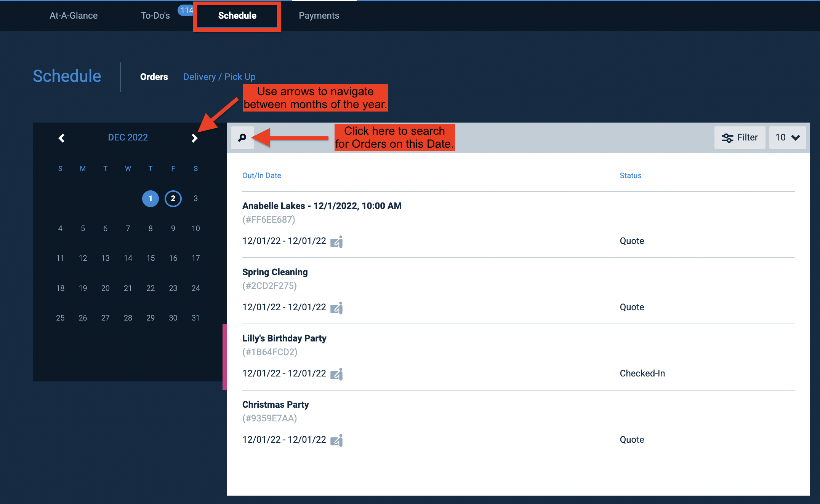Screen dimensions: 820x504
Task: Select December 22 in calendar
Action: pyautogui.click(x=151, y=288)
